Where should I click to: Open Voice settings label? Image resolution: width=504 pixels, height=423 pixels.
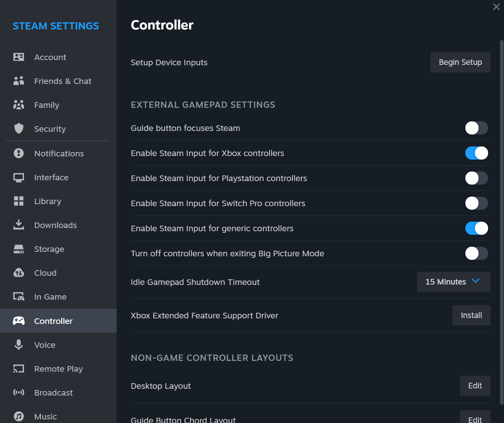tap(45, 345)
